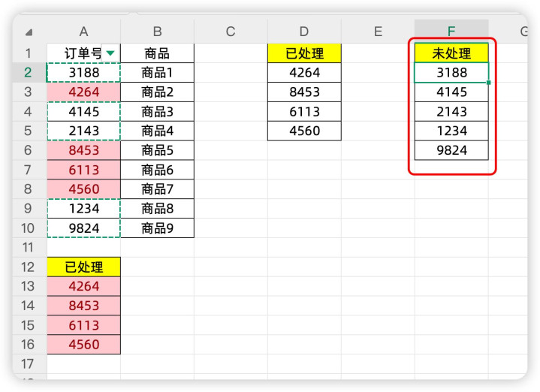Open the filter dropdown arrow in the 订单号 header
This screenshot has height=392, width=540.
pos(110,53)
